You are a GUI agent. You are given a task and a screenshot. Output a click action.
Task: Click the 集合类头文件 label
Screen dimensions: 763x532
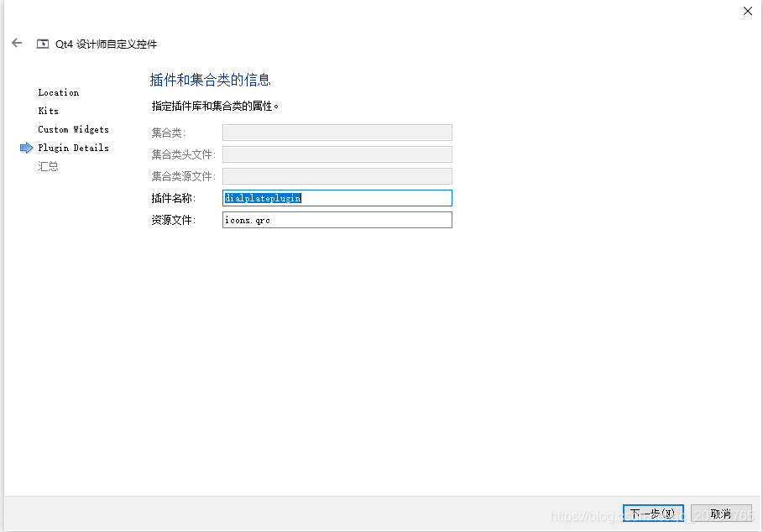[184, 154]
